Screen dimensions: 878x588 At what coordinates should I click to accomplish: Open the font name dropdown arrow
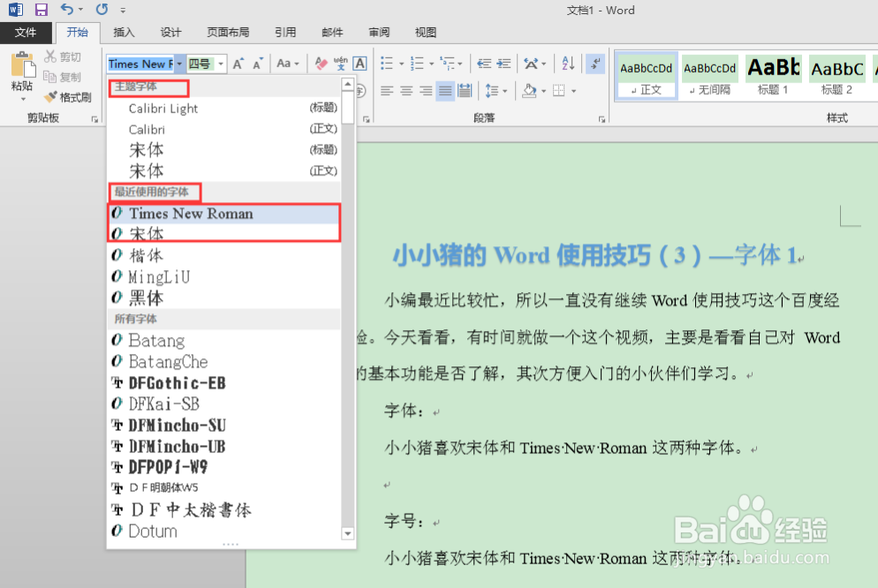point(179,64)
